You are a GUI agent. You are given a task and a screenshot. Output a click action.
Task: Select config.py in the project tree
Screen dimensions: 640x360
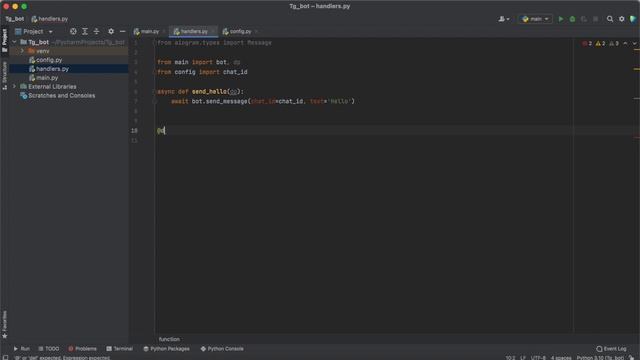coord(49,60)
